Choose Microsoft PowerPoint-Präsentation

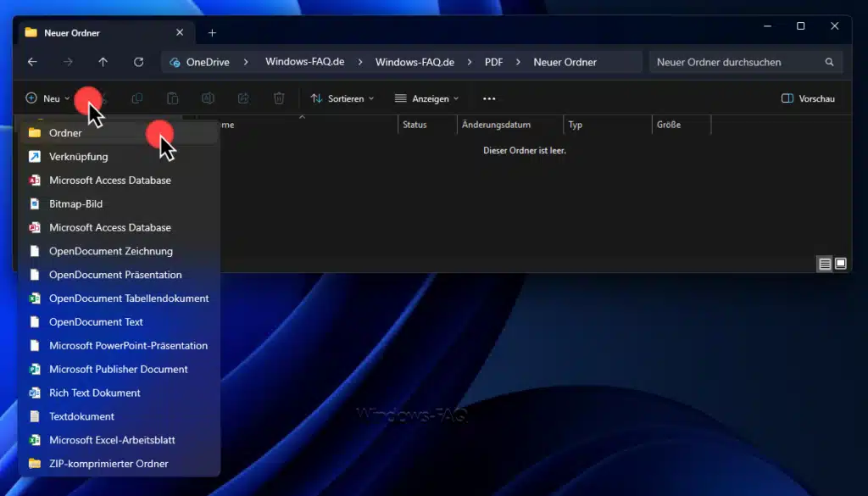[x=119, y=345]
